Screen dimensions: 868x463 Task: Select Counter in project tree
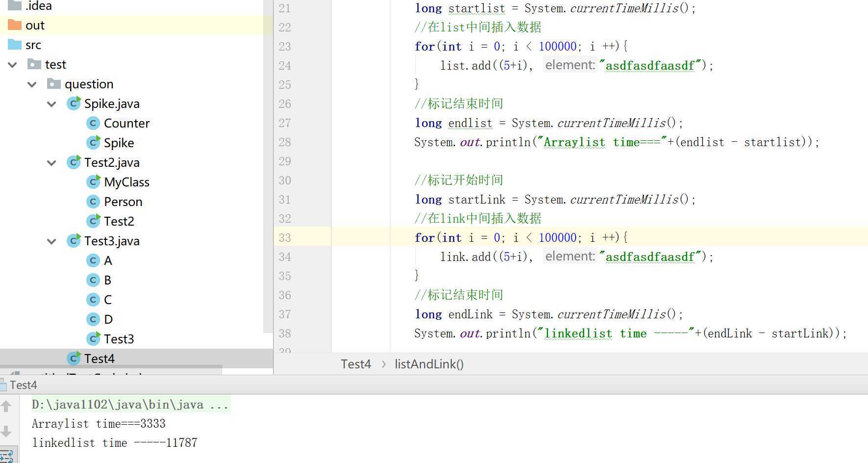pos(127,123)
